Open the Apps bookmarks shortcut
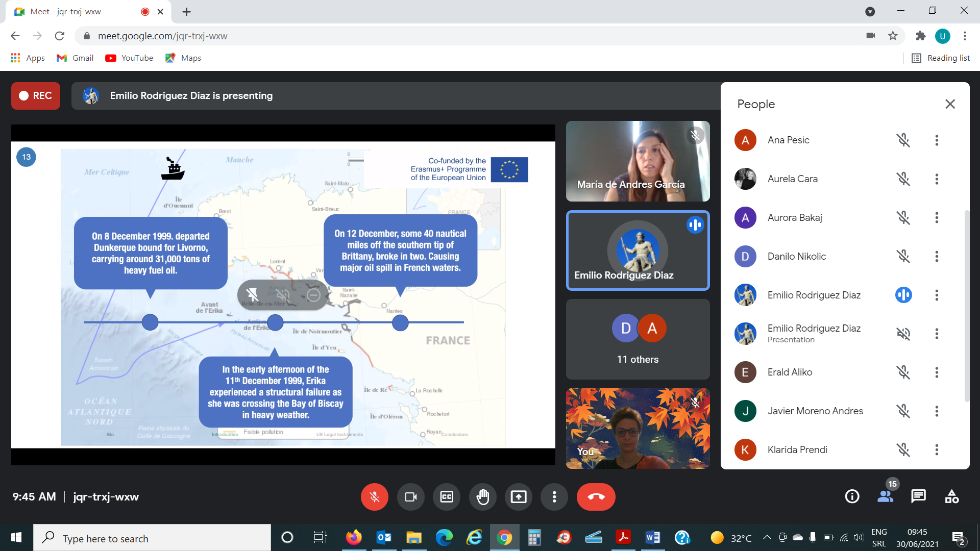 (x=28, y=58)
